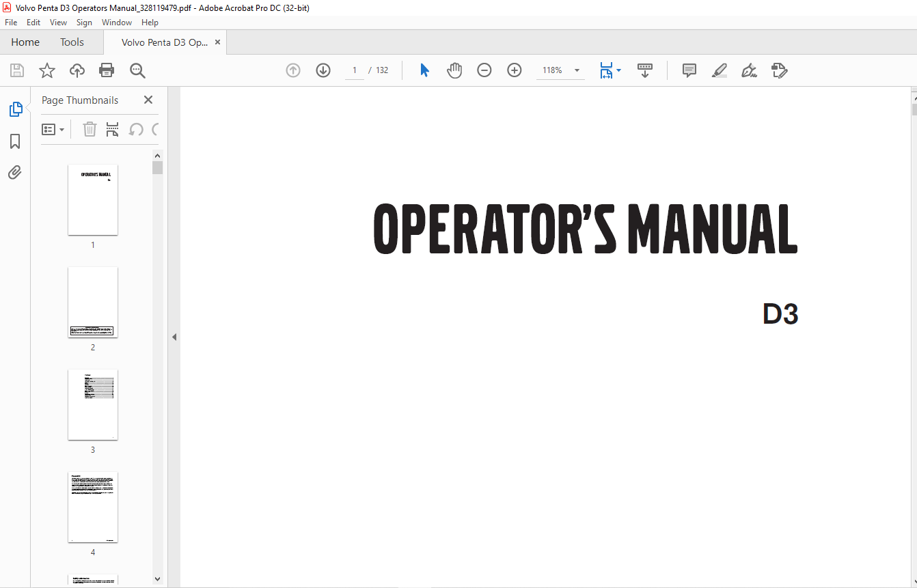This screenshot has height=588, width=917.
Task: Switch to the Tools tab
Action: 72,42
